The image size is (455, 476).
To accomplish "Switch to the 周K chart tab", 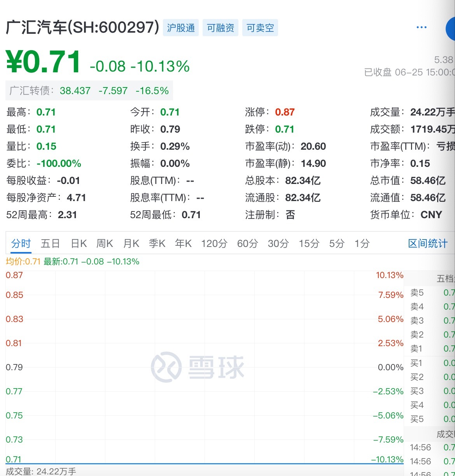I will 105,244.
